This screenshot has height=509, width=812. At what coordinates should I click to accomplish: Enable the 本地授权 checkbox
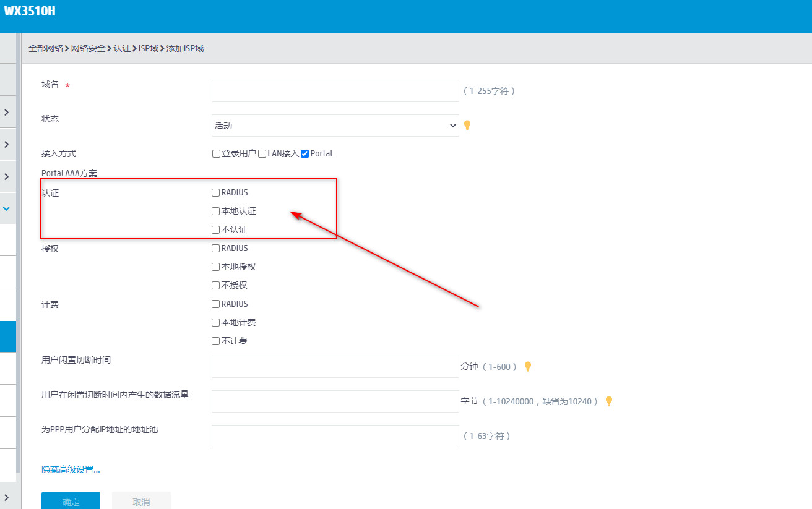coord(215,267)
